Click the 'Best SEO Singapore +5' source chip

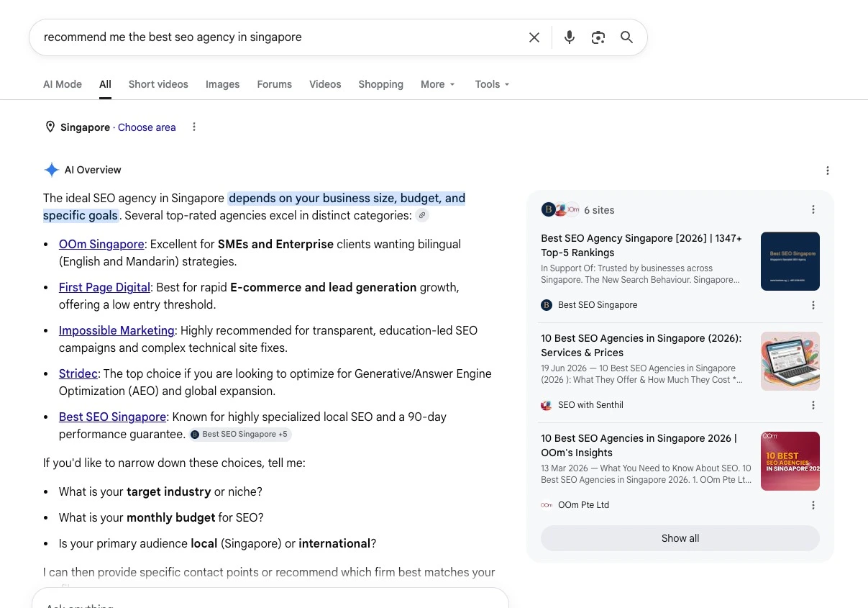click(x=240, y=434)
